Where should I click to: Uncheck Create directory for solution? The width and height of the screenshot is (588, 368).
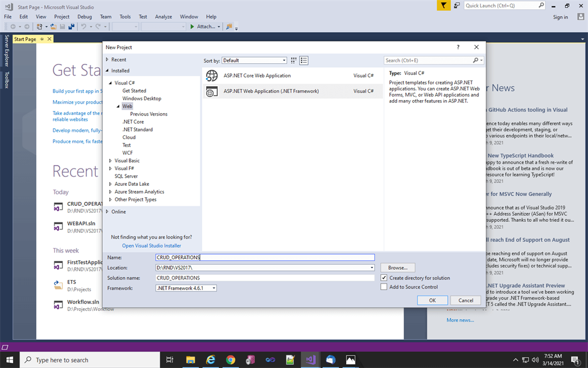(x=384, y=277)
